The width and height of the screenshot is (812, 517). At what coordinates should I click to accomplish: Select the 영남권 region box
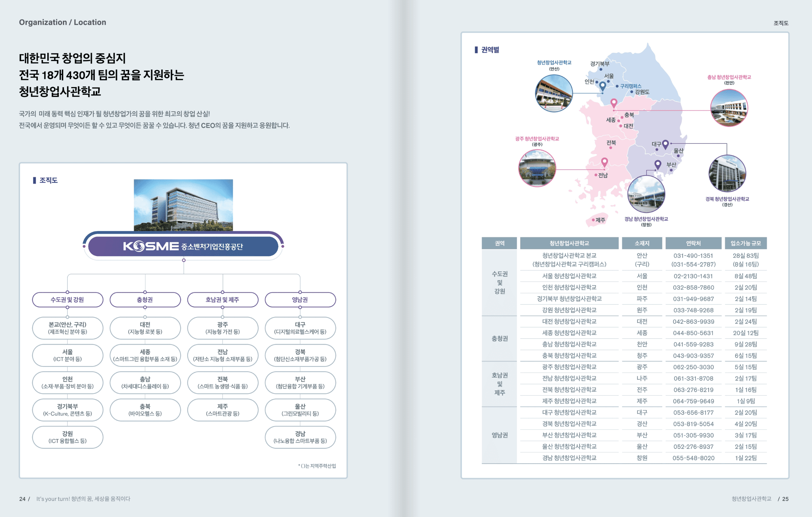coord(300,300)
